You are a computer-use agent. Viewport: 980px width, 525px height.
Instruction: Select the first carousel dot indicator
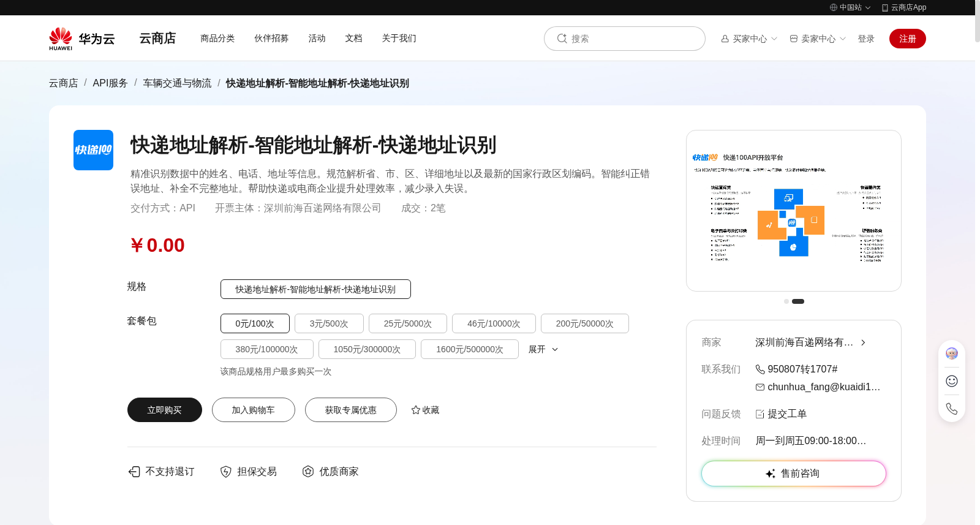(786, 301)
